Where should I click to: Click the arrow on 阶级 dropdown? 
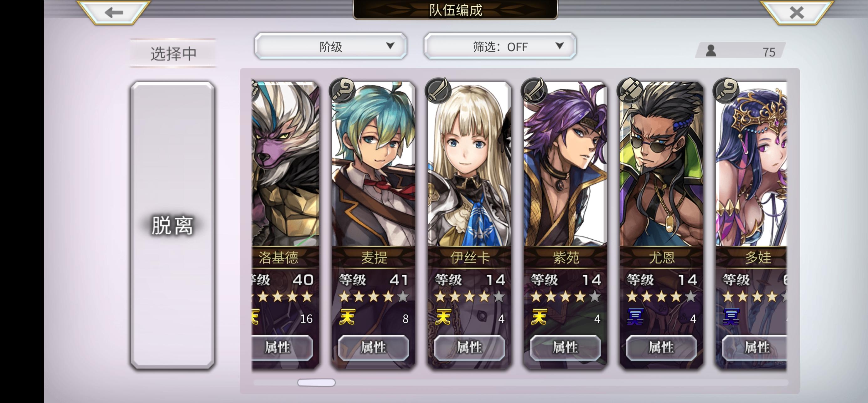click(390, 46)
